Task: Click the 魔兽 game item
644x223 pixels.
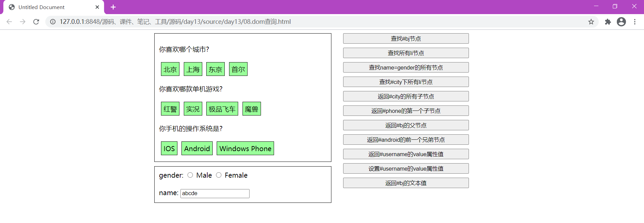Action: point(252,109)
